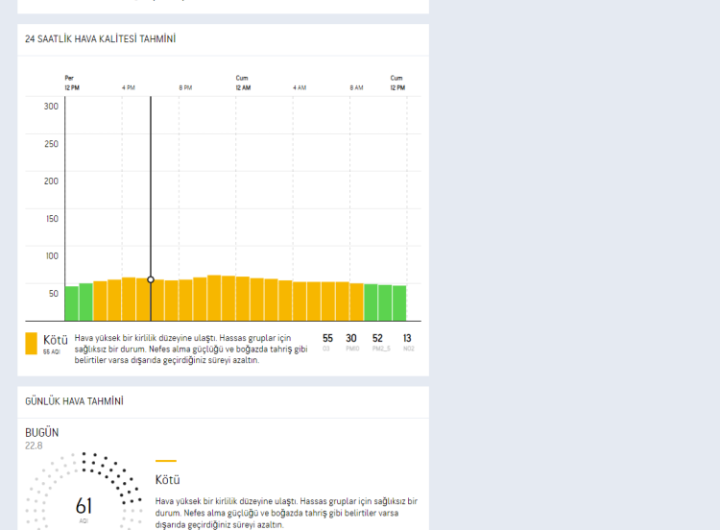Click the 8 PM time label

click(x=185, y=88)
